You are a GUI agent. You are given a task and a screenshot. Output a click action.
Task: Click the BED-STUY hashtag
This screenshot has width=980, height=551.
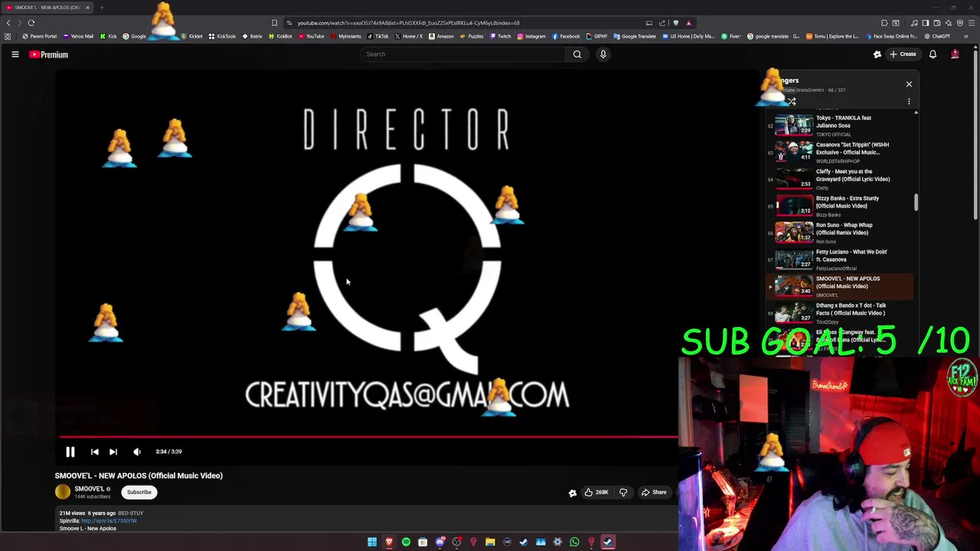coord(131,514)
